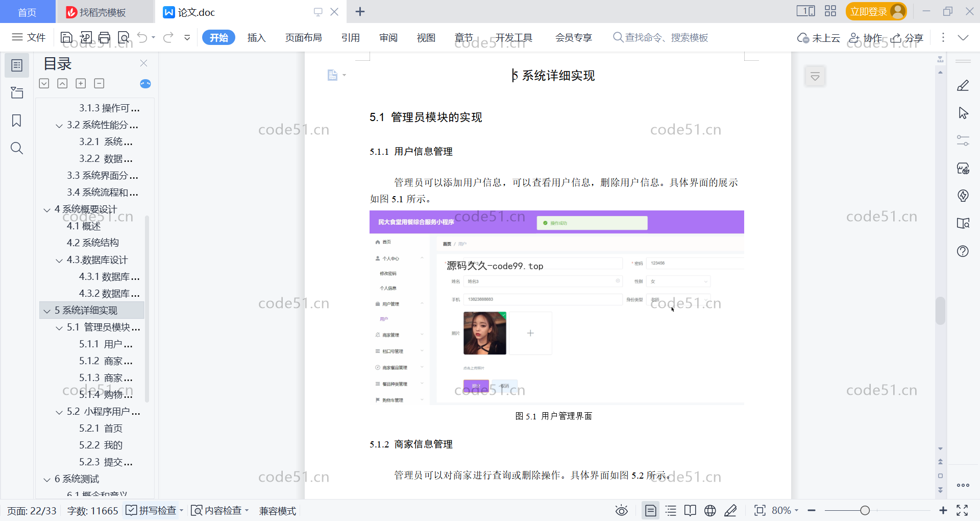This screenshot has width=980, height=521.
Task: Open the more options vertical dots menu
Action: pyautogui.click(x=943, y=37)
